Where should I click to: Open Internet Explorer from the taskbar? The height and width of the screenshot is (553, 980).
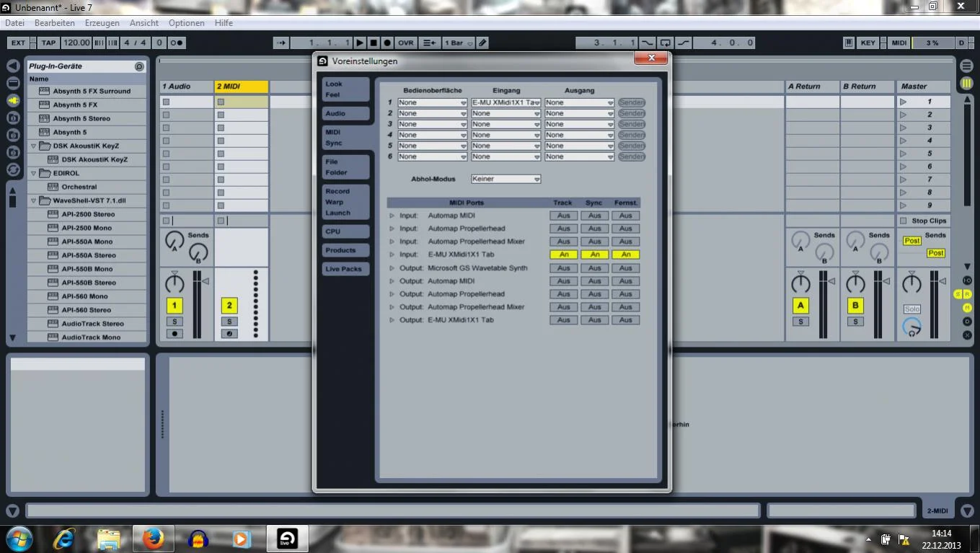(64, 539)
